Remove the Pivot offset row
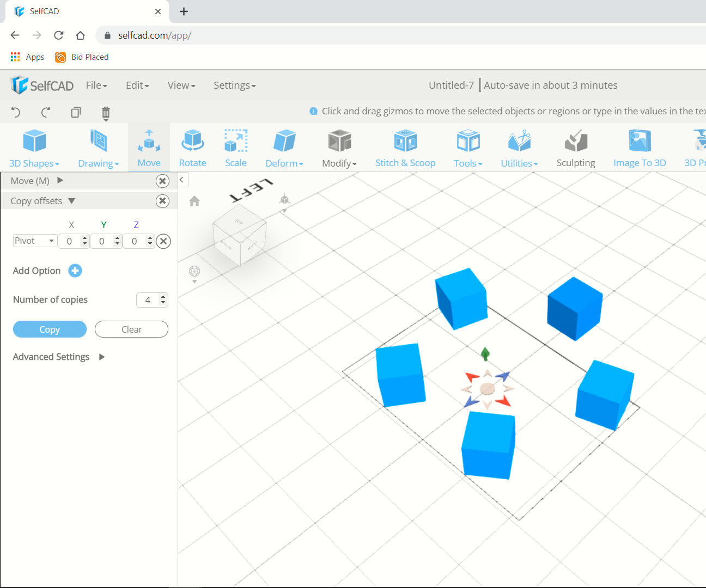 click(x=163, y=241)
